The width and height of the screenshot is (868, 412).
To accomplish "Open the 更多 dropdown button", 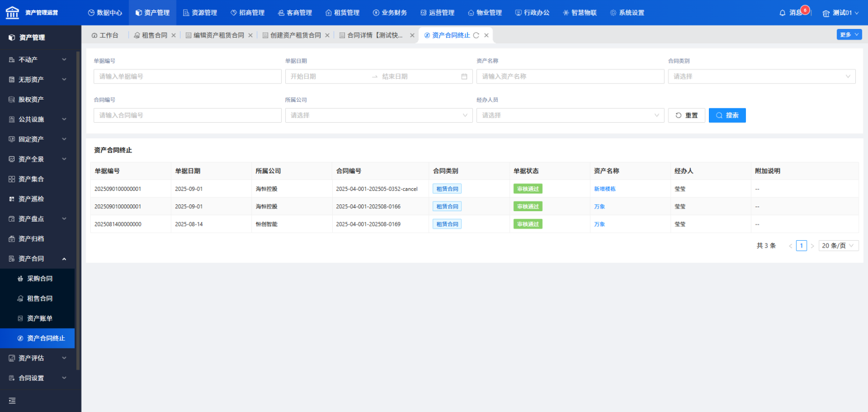I will pyautogui.click(x=849, y=35).
